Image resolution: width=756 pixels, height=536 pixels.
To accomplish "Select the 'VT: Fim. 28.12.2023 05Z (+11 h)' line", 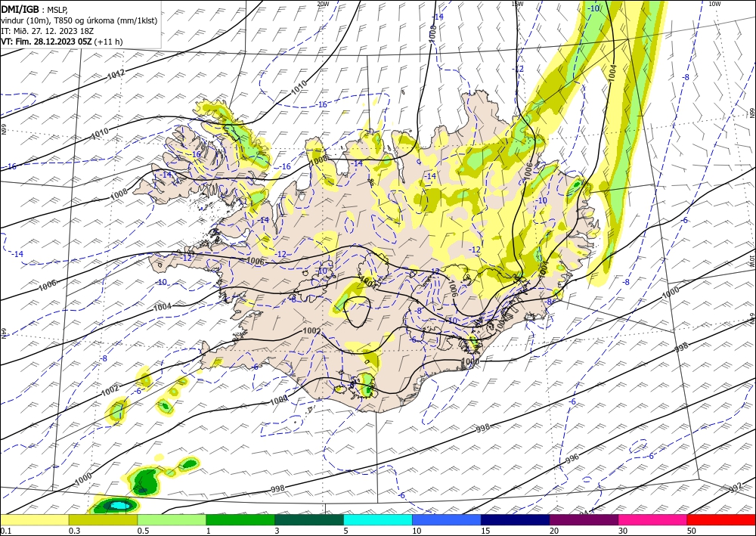I will pyautogui.click(x=62, y=42).
